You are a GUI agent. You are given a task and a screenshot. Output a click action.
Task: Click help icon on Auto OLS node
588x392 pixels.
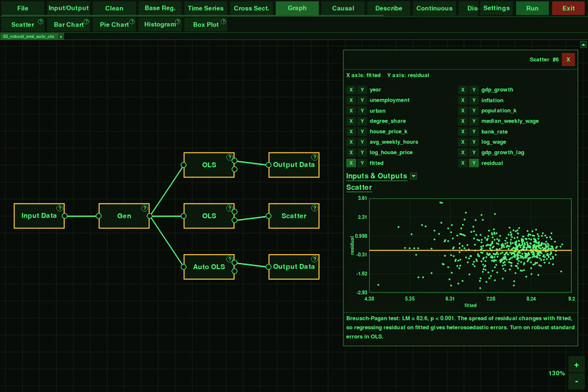click(x=230, y=259)
